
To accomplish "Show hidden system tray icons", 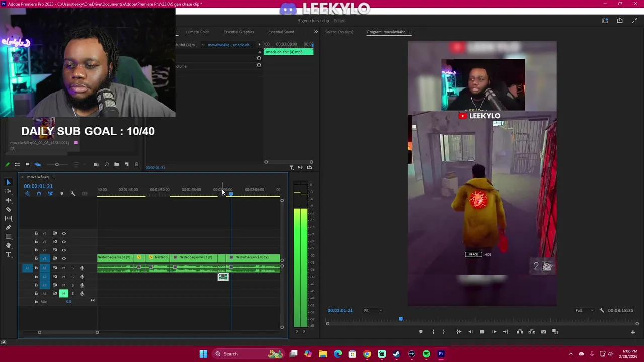I will point(570,354).
